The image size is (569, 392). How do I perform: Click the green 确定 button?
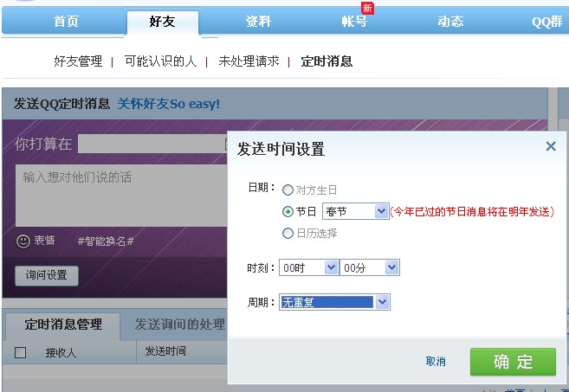pos(513,362)
